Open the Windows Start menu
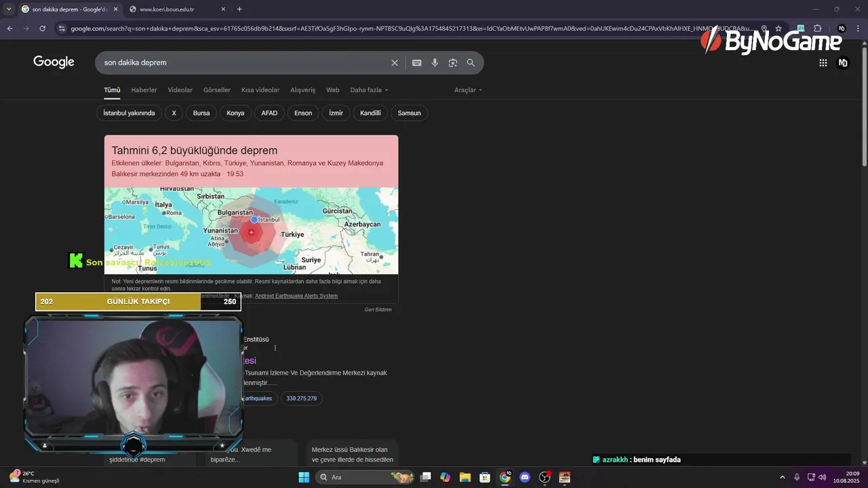868x488 pixels. click(x=304, y=477)
